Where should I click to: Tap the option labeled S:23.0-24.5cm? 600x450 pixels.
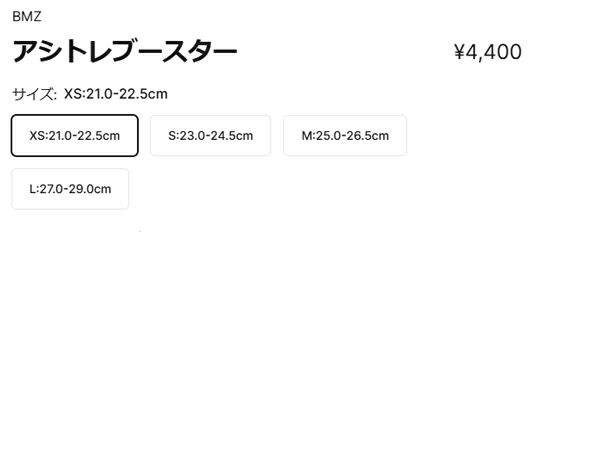pos(210,136)
